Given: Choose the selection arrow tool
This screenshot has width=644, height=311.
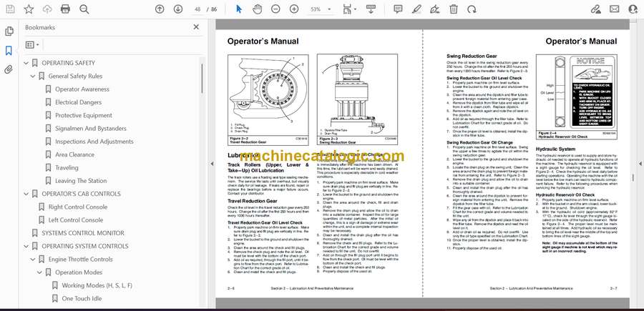Looking at the screenshot, I should tap(239, 9).
